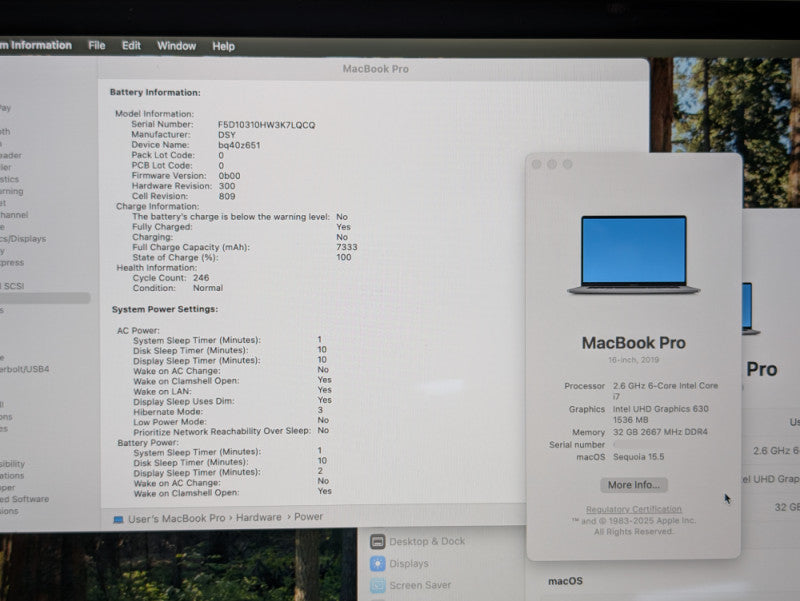The height and width of the screenshot is (601, 800).
Task: Select Accessibility sidebar item
Action: (x=12, y=464)
